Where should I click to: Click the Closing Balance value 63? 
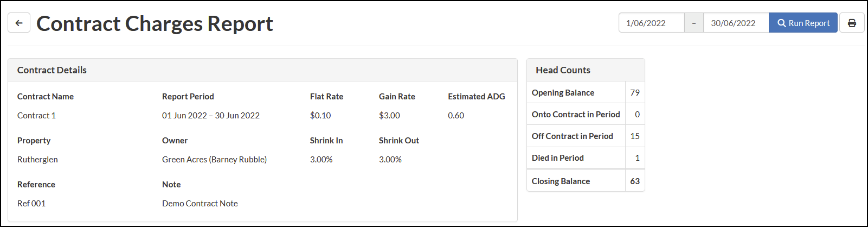[x=635, y=181]
